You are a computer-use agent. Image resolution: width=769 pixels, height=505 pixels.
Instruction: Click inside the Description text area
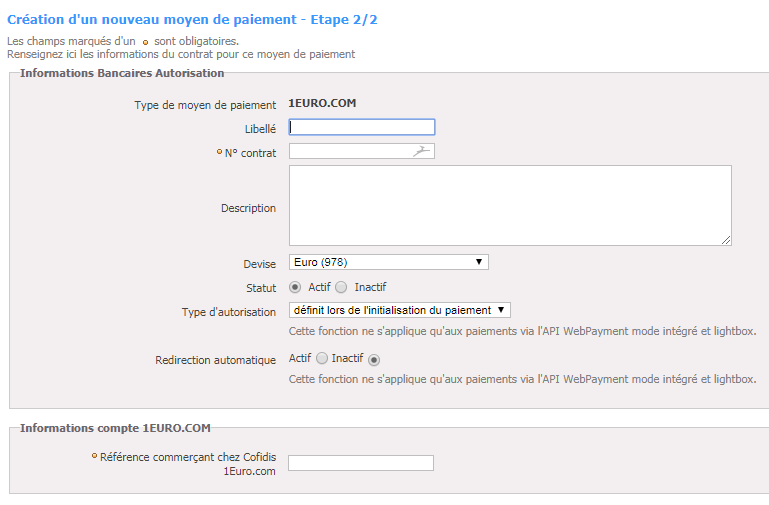click(510, 205)
